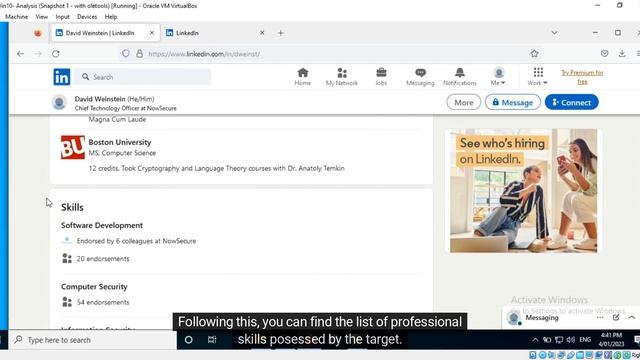List all tabs dropdown arrow
This screenshot has height=360, width=640.
(x=554, y=33)
